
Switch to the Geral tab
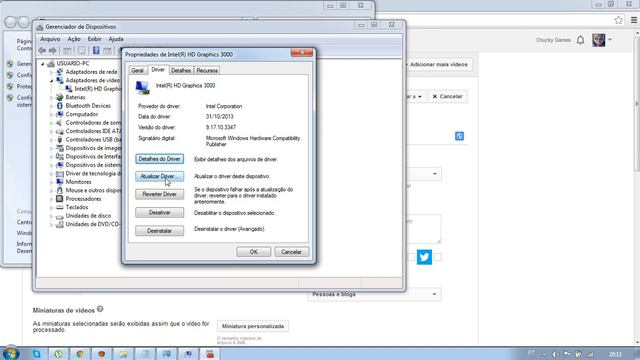138,71
